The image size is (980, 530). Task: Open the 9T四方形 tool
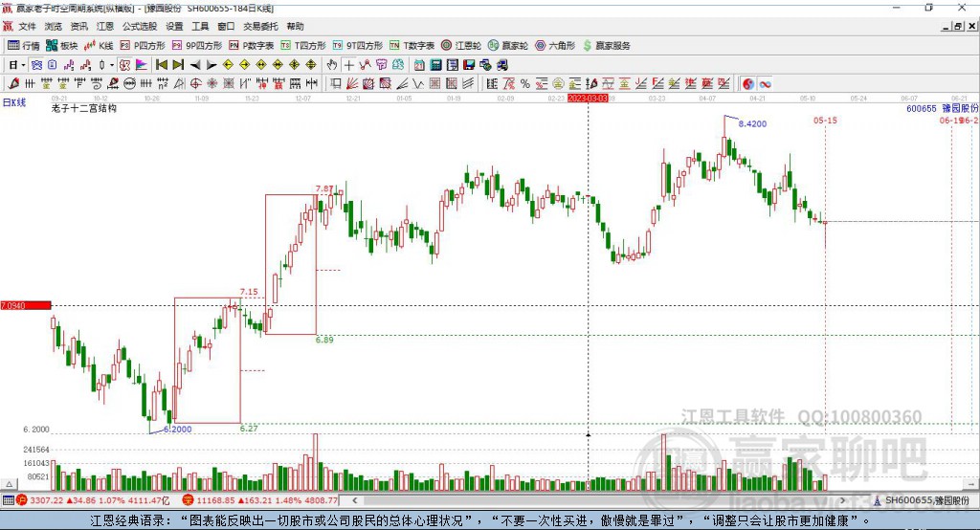click(x=358, y=46)
